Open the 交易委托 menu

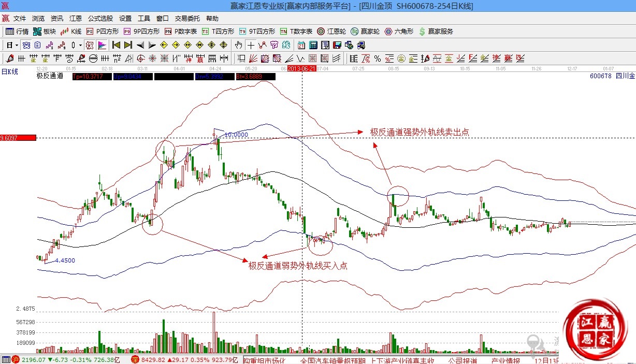tap(187, 18)
